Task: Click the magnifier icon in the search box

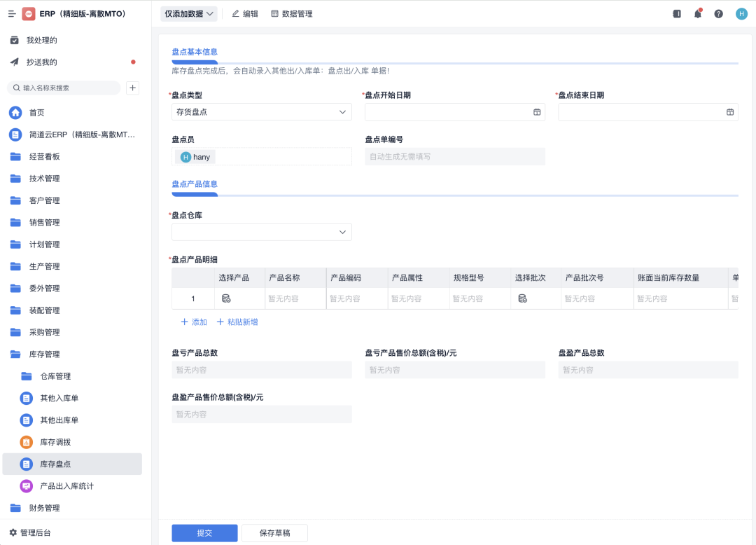Action: 16,88
